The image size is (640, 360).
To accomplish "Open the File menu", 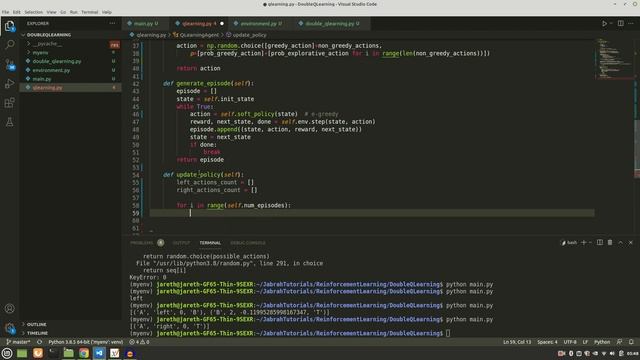I will tap(5, 12).
